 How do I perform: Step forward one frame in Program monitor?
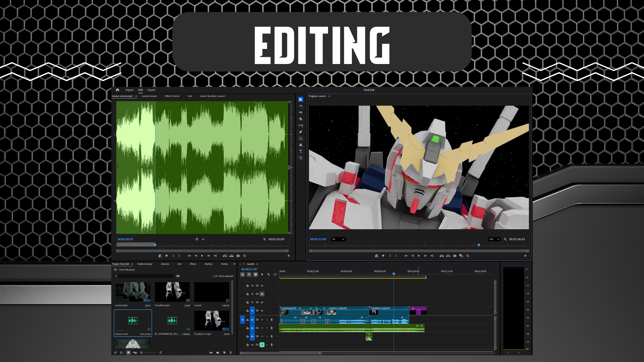click(425, 256)
